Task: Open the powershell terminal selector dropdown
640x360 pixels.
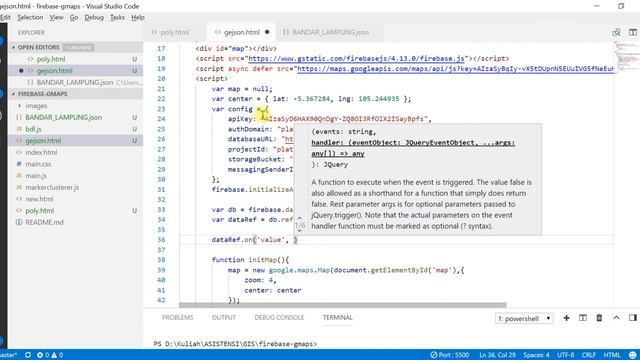Action: (x=524, y=318)
